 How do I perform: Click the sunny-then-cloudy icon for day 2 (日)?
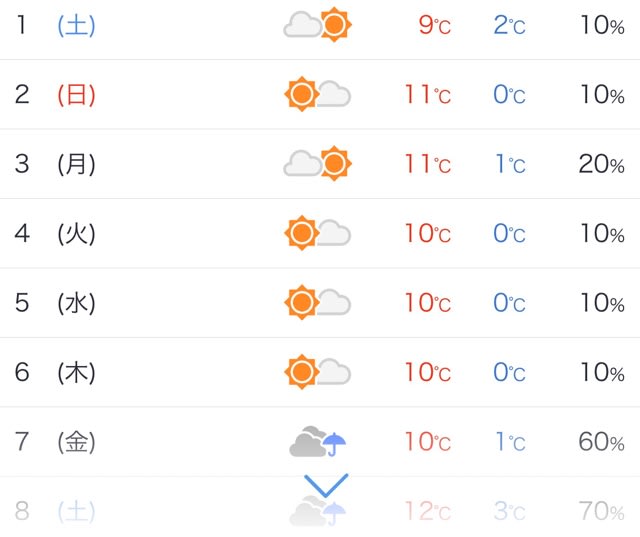[318, 94]
